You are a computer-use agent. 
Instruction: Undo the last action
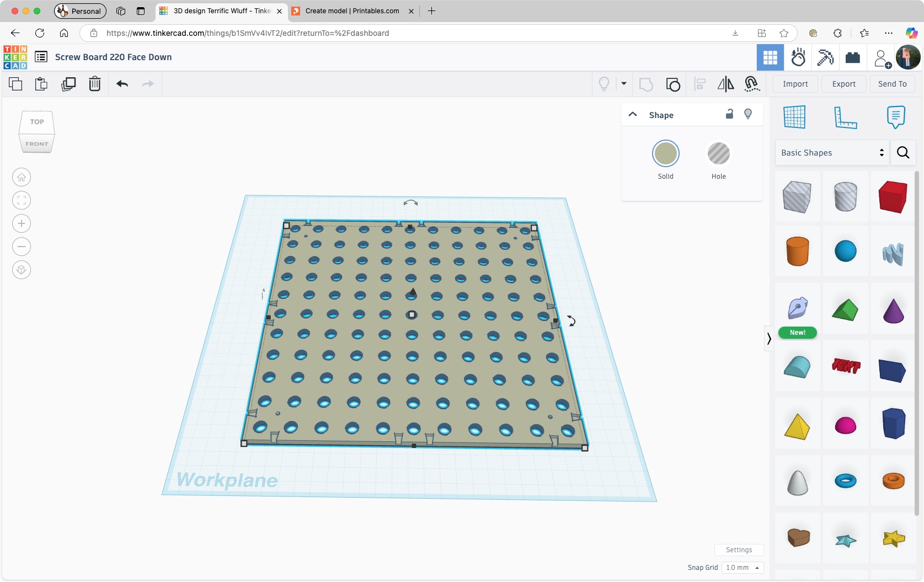click(122, 84)
